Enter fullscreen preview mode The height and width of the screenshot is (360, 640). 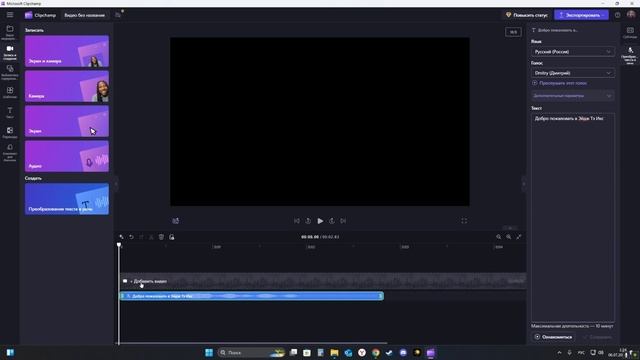point(464,221)
